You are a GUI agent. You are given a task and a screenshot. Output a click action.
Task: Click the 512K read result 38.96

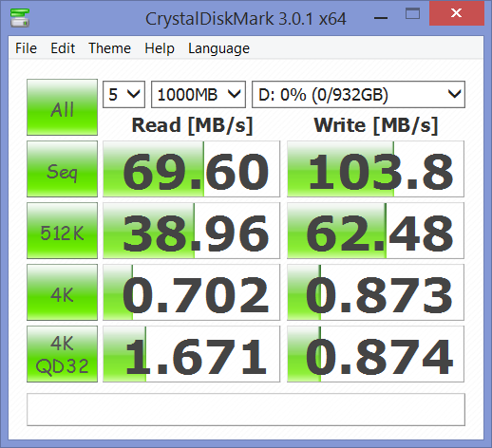pos(192,231)
